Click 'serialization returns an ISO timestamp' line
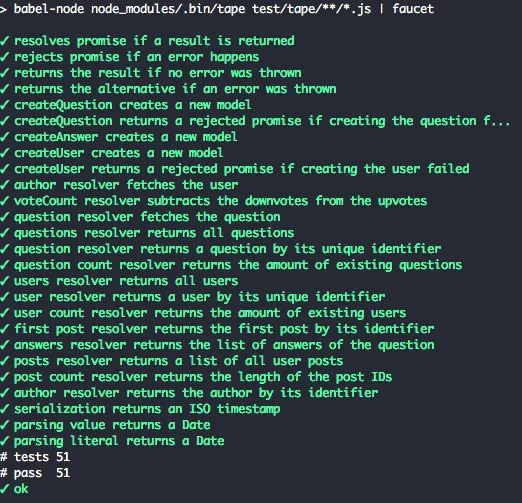The width and height of the screenshot is (522, 503). point(147,409)
